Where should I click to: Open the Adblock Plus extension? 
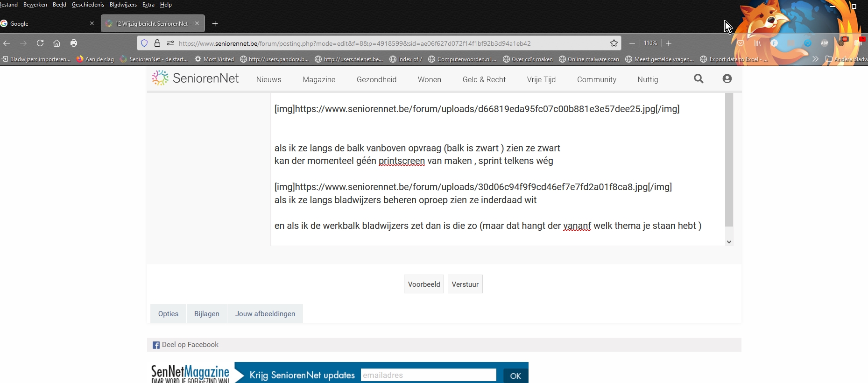pos(825,43)
